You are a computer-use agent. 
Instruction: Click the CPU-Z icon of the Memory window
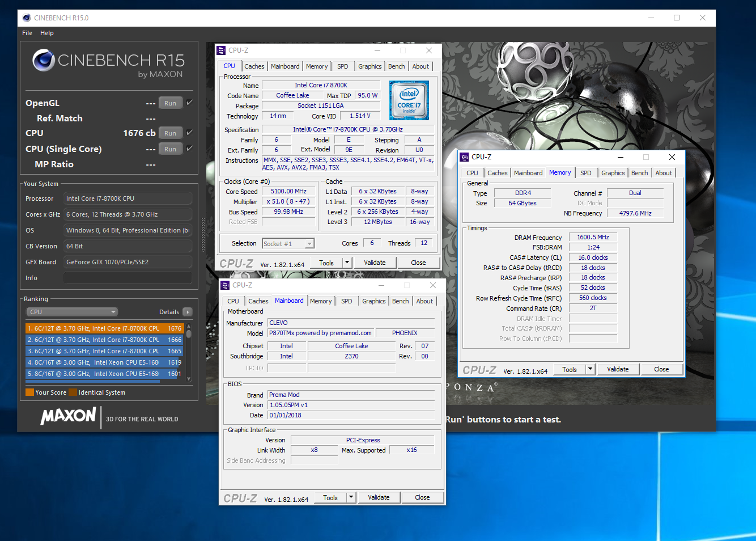[465, 157]
